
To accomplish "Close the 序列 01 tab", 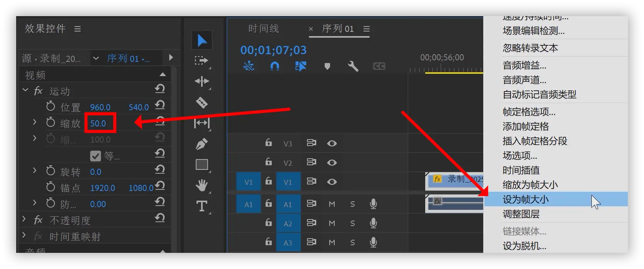I will tap(311, 29).
